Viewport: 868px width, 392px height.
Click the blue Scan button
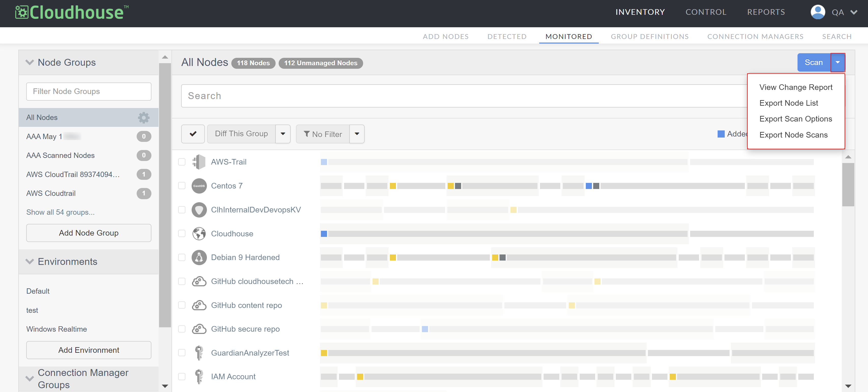coord(814,62)
